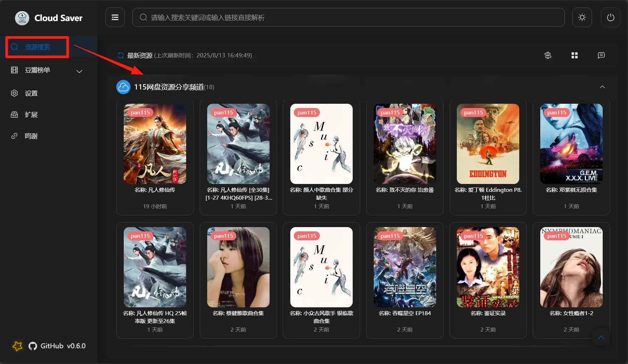Click the search keyword input field
The width and height of the screenshot is (628, 364).
(348, 17)
